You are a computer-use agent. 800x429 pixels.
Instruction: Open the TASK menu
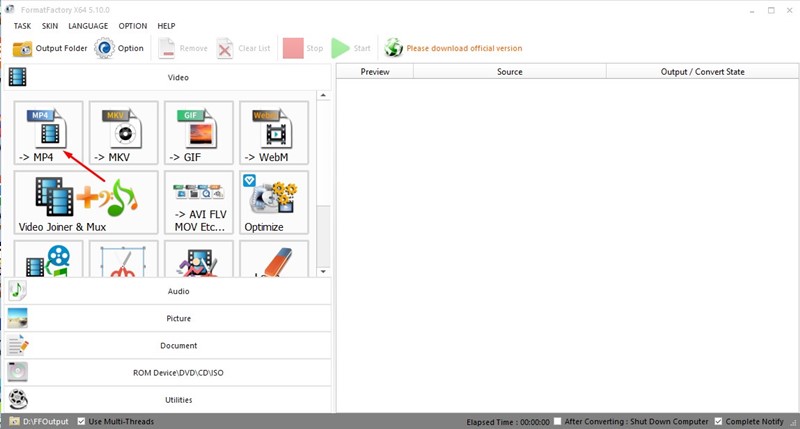tap(22, 25)
